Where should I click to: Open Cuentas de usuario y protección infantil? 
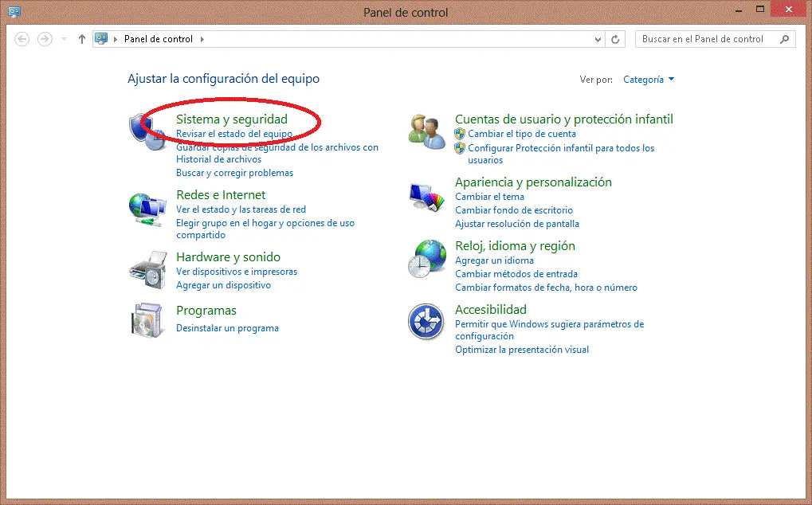click(x=564, y=119)
